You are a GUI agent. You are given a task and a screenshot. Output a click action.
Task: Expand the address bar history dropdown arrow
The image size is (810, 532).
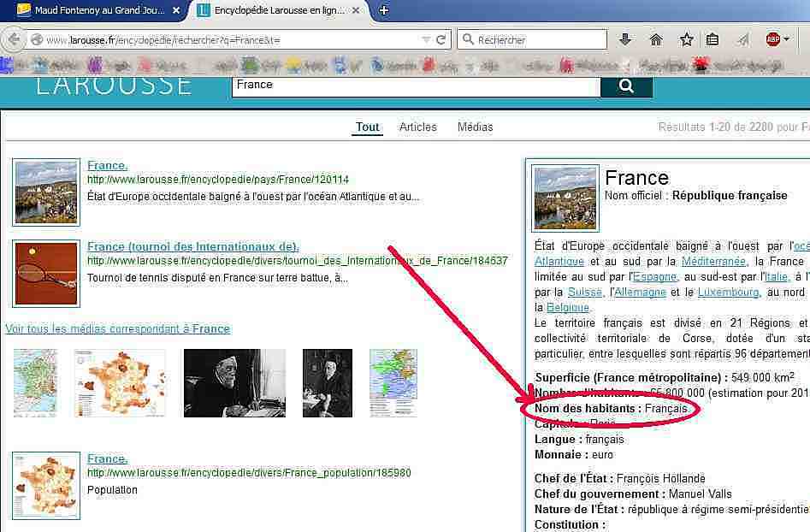[426, 39]
